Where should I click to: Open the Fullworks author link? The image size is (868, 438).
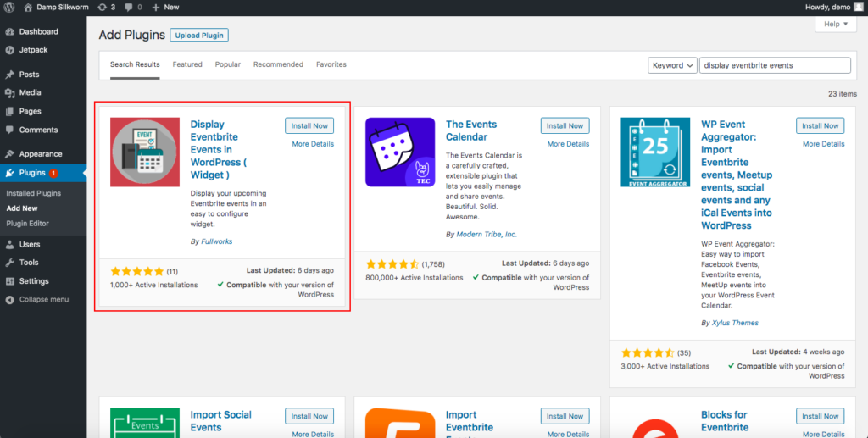pos(216,241)
